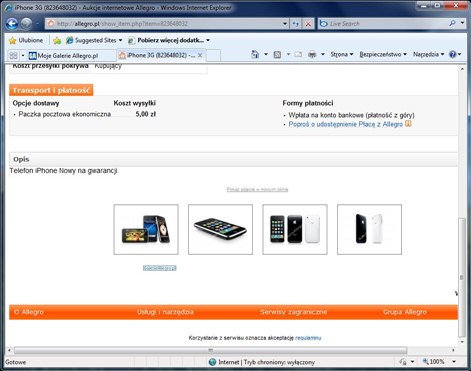The width and height of the screenshot is (471, 371).
Task: Go forward with the browser Forward arrow
Action: point(26,24)
